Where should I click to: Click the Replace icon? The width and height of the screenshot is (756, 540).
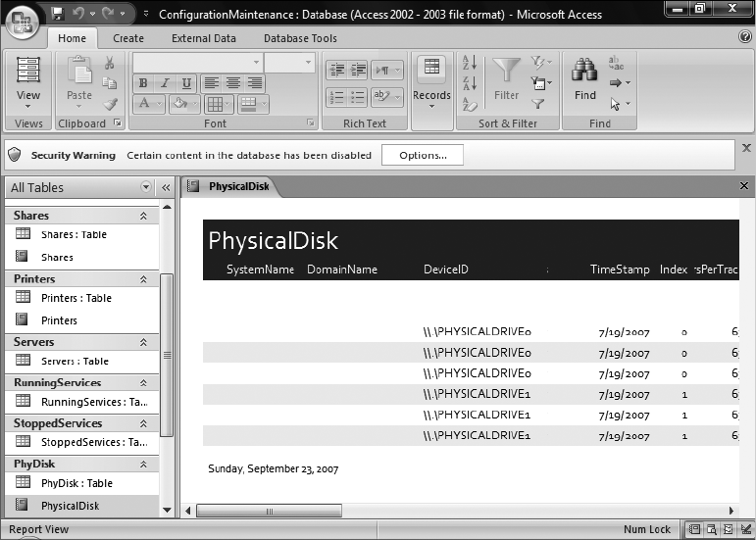tap(616, 63)
